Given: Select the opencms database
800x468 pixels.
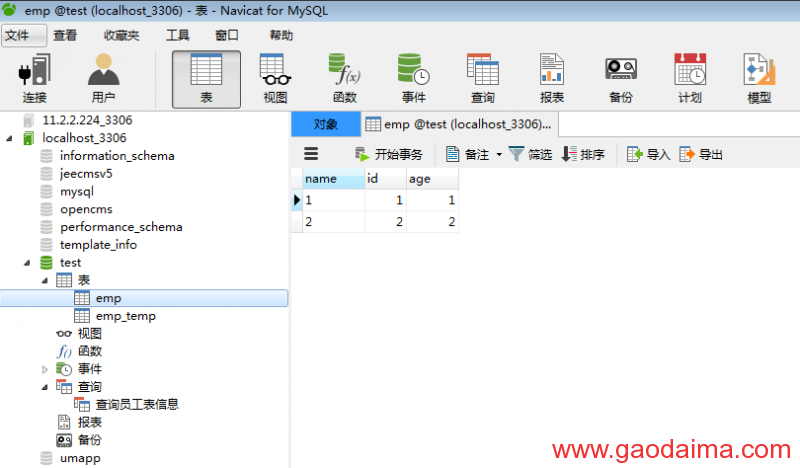Looking at the screenshot, I should (86, 209).
